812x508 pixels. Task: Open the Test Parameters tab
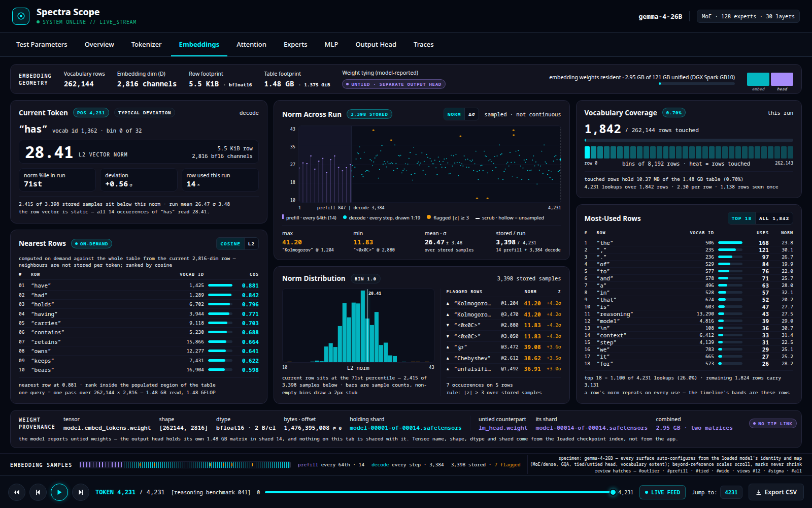coord(42,45)
